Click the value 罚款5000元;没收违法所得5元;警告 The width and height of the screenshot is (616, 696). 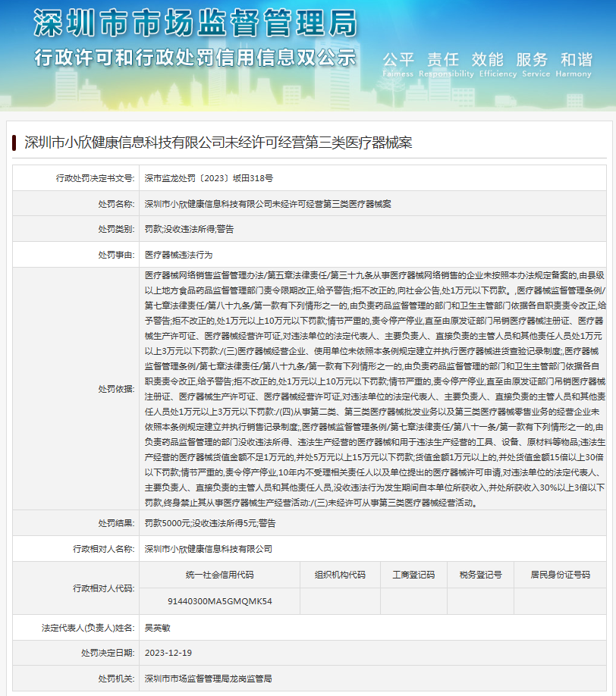click(x=210, y=523)
